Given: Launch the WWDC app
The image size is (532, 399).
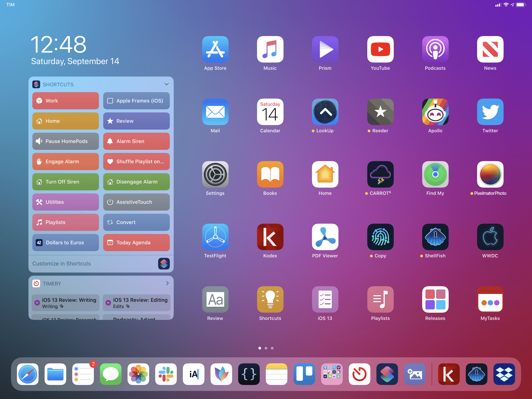Looking at the screenshot, I should [x=490, y=237].
